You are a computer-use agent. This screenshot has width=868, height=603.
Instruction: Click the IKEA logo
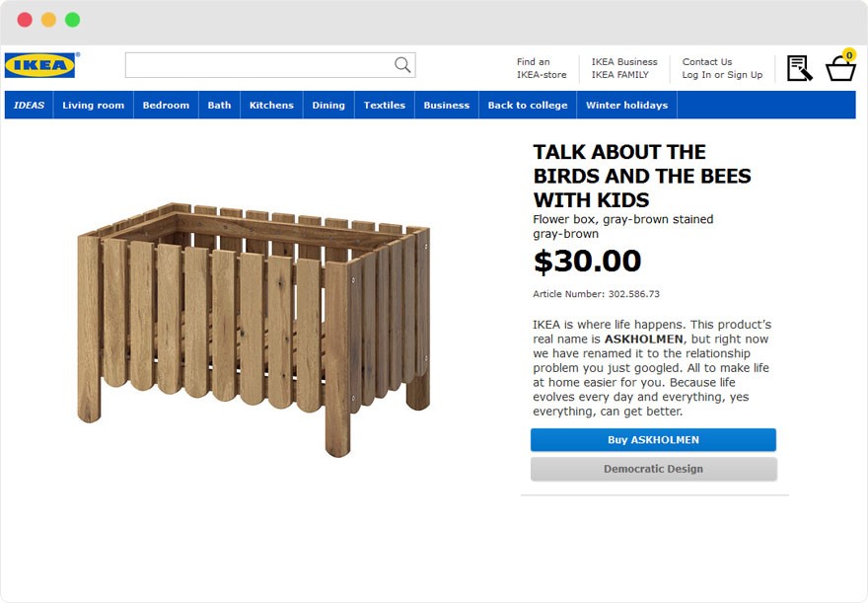point(40,65)
